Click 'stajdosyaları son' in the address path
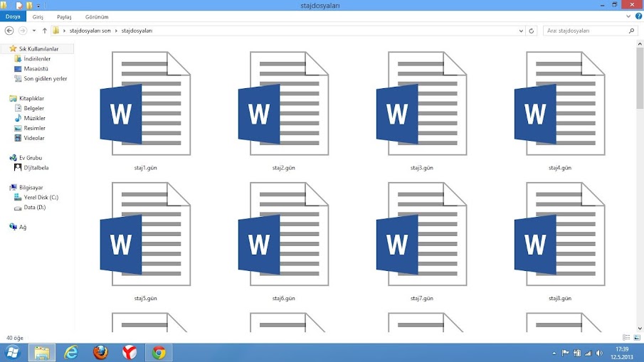 point(90,31)
